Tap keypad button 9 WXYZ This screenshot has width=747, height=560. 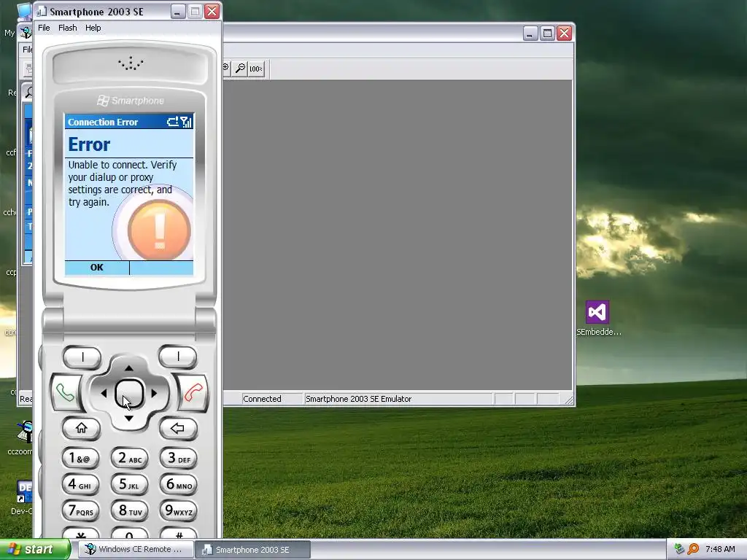[178, 510]
